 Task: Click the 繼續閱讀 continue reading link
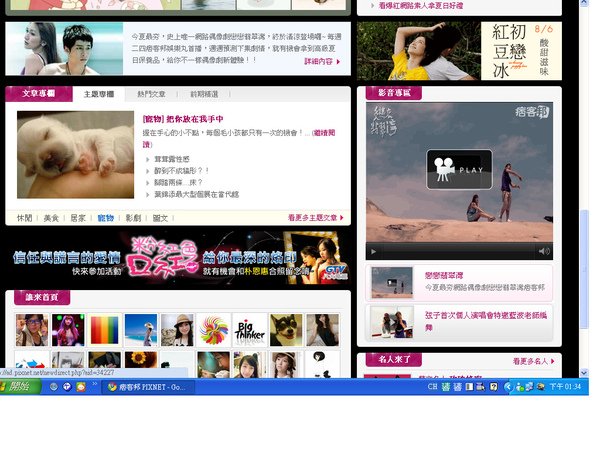tap(323, 132)
